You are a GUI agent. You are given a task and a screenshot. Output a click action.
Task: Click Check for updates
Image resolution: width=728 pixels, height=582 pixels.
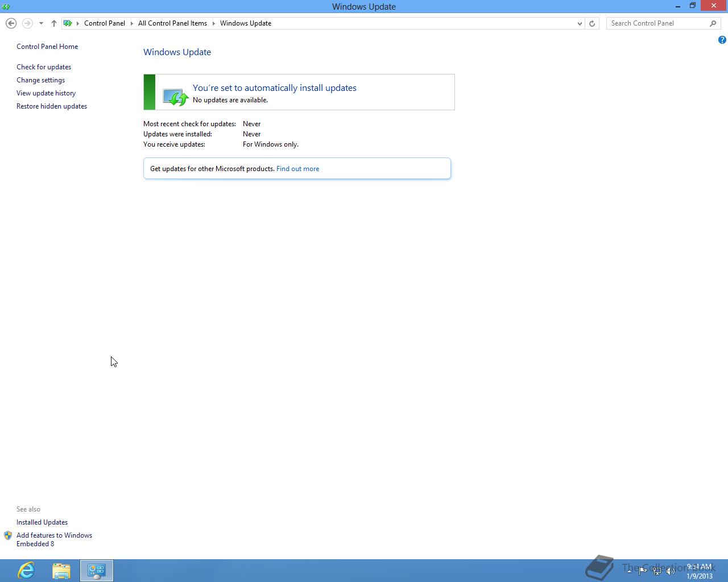pyautogui.click(x=44, y=67)
